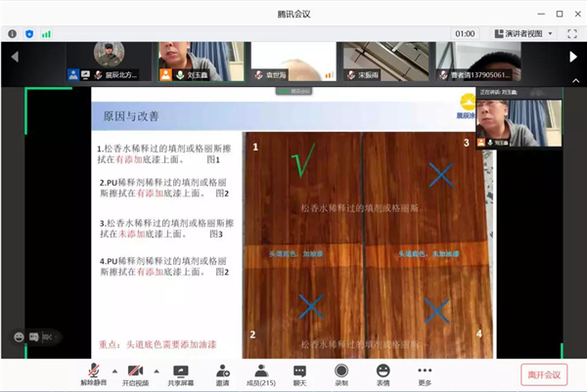Open the 演讲者视图 layout dropdown
587x392 pixels.
point(523,33)
